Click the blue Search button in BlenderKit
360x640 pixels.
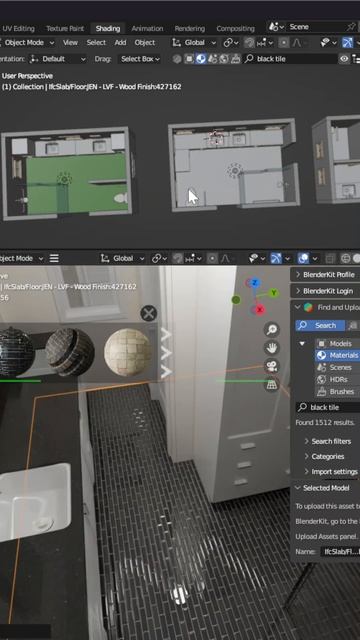coord(320,325)
